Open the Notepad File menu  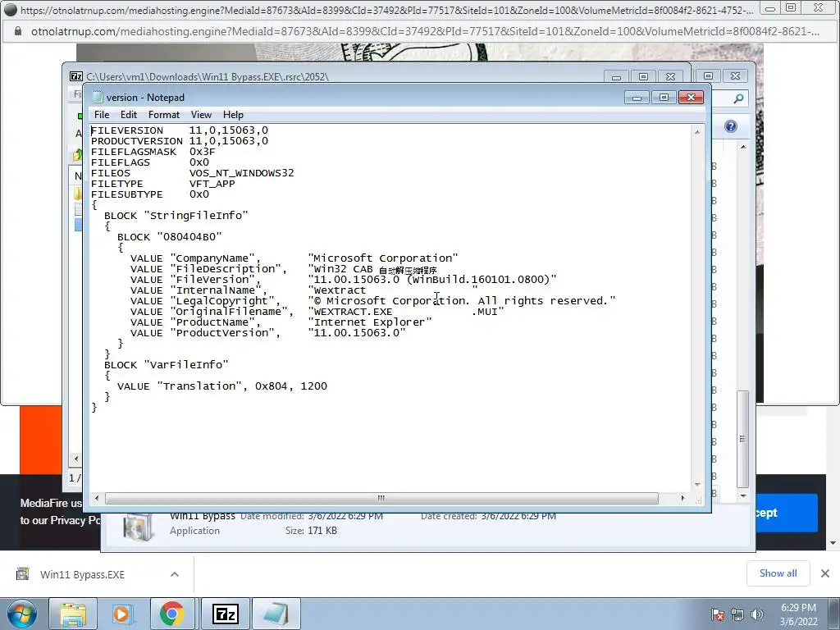pos(101,115)
